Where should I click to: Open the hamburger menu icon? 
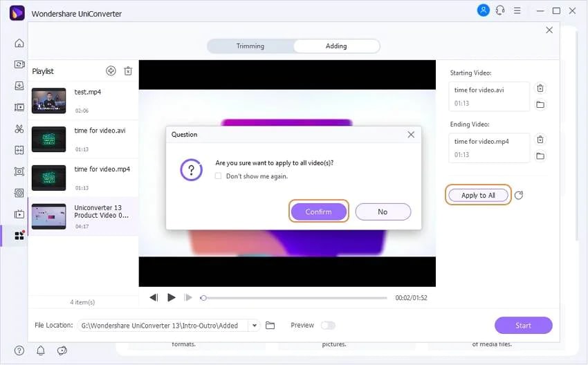tap(517, 10)
